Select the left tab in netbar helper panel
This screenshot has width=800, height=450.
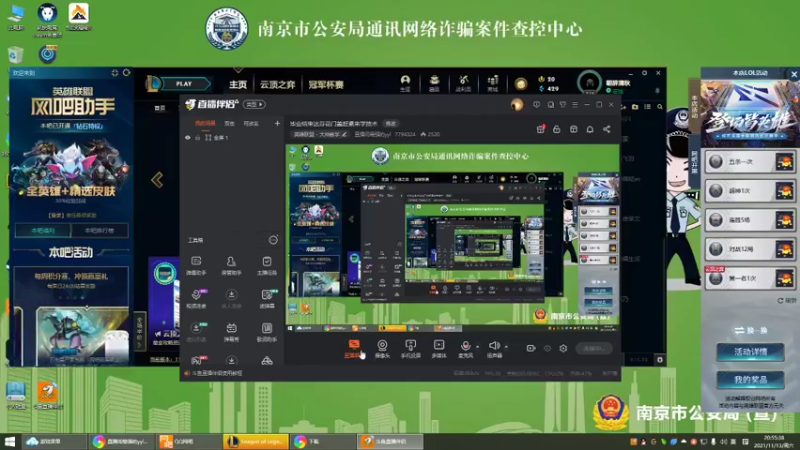[43, 231]
